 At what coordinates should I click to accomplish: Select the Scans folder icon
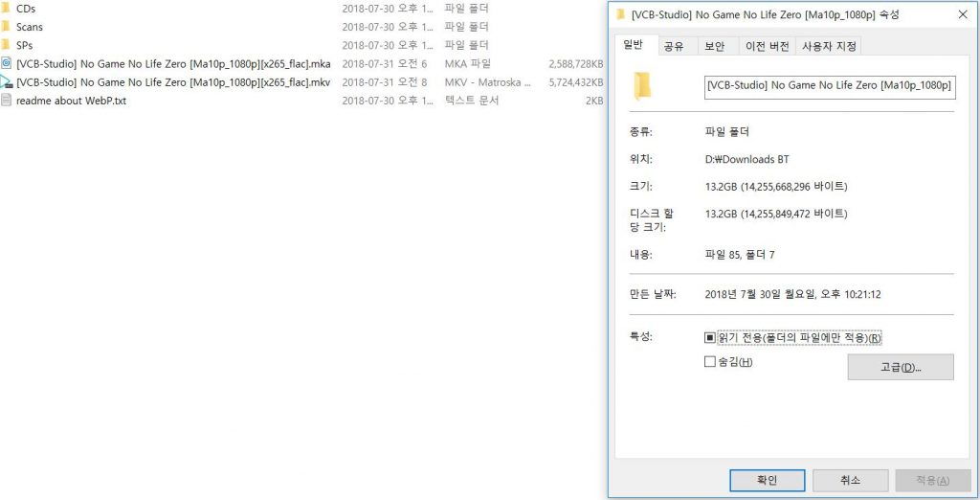pos(6,27)
